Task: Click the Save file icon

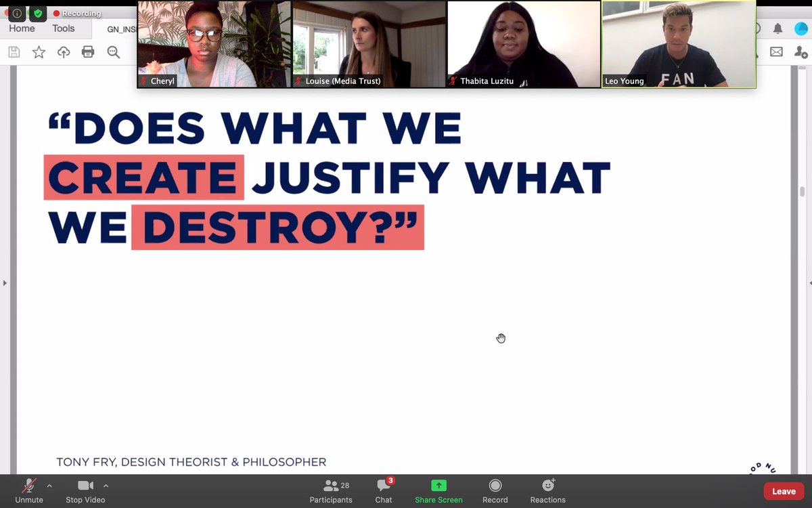Action: pos(14,52)
